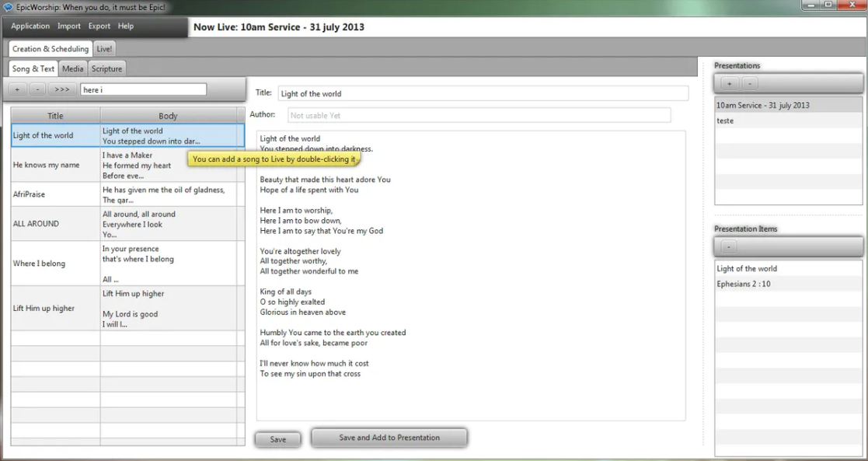This screenshot has width=868, height=461.
Task: Click 'Now Live: 10am Service - 31 july 2013' header
Action: (x=279, y=27)
